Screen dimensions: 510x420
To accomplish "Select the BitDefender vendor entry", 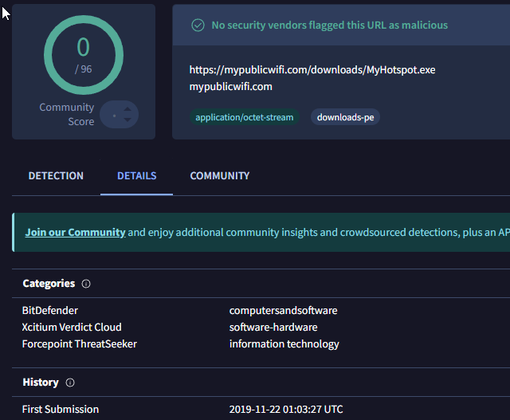I will [50, 310].
